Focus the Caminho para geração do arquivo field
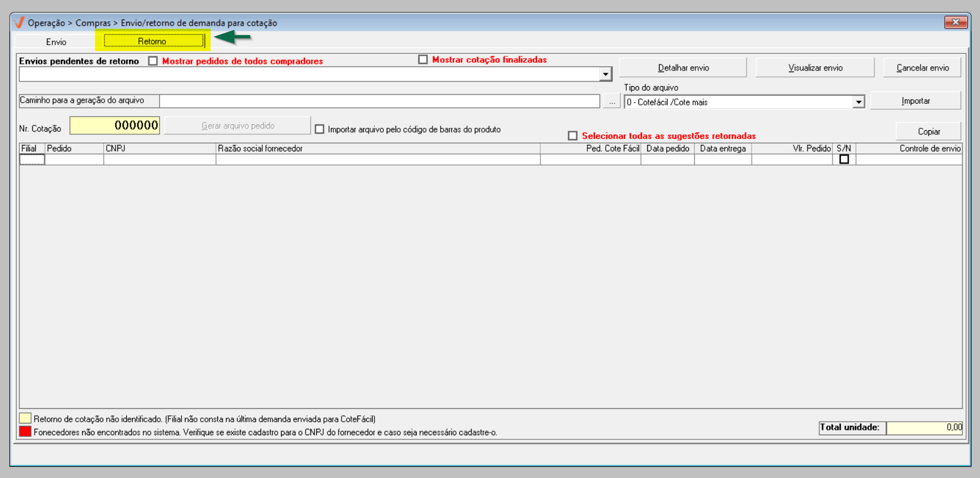 point(380,101)
